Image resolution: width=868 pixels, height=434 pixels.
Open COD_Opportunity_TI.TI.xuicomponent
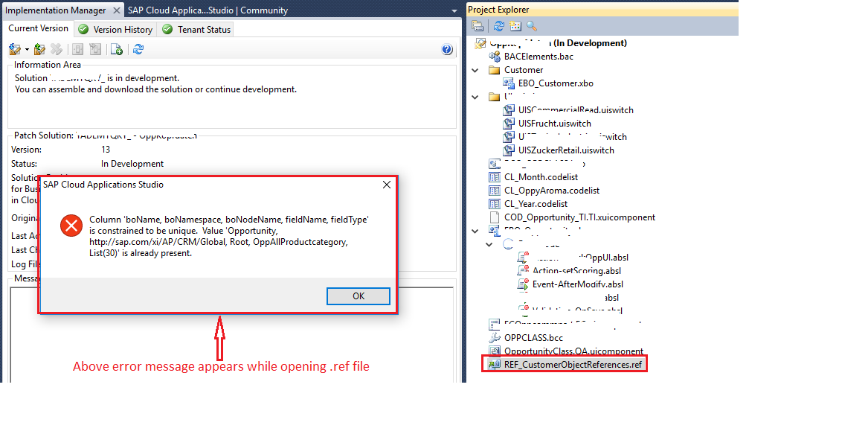click(579, 217)
